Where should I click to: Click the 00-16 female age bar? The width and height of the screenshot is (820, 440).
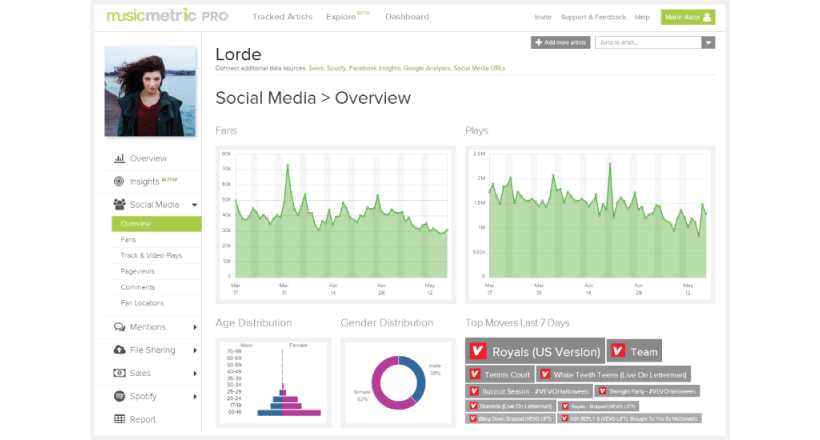pos(302,413)
